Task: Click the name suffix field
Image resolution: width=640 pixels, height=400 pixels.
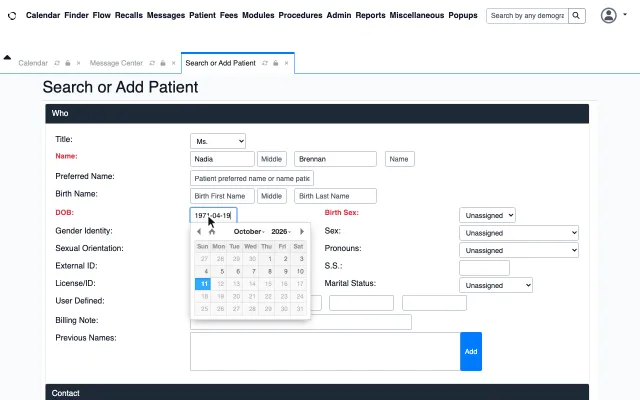Action: click(400, 159)
